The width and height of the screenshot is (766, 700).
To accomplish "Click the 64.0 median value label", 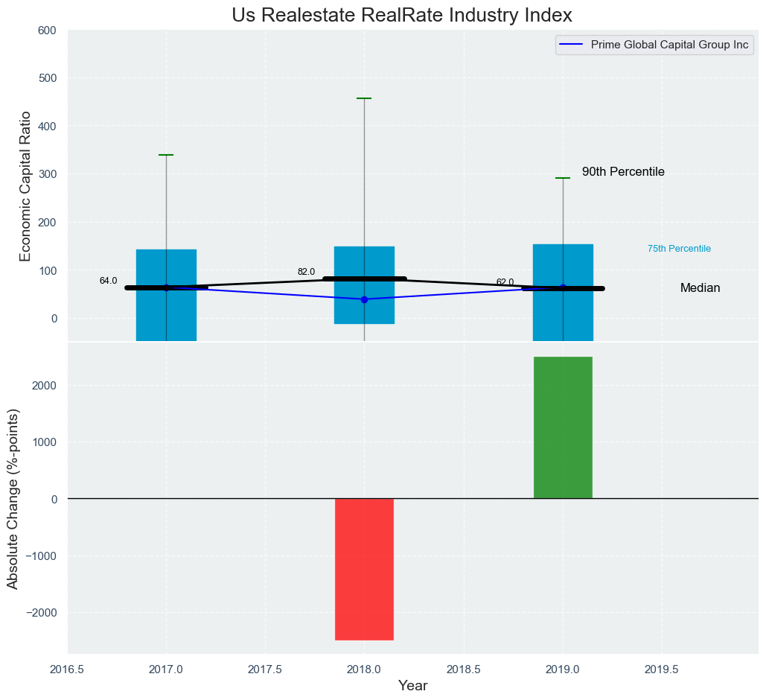I will 108,281.
